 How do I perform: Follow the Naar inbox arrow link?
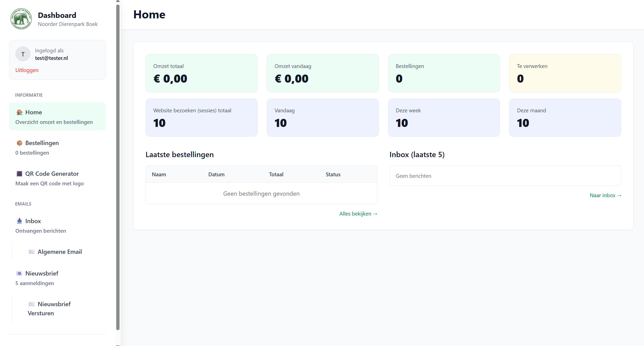point(605,195)
